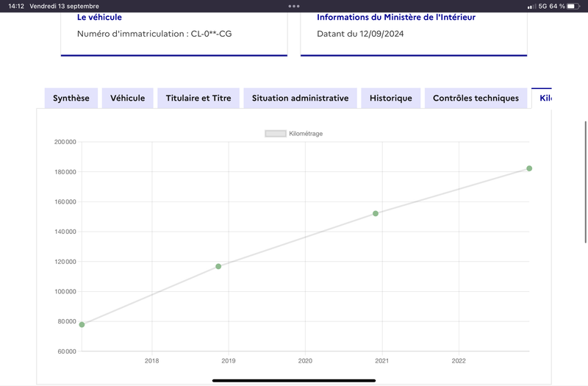
Task: Click the 2019 x-axis label
Action: coord(229,361)
